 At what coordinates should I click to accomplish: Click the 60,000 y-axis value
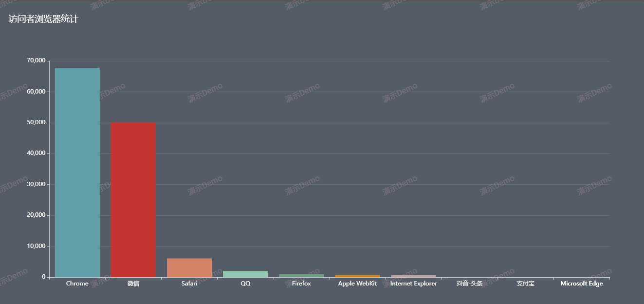[36, 92]
